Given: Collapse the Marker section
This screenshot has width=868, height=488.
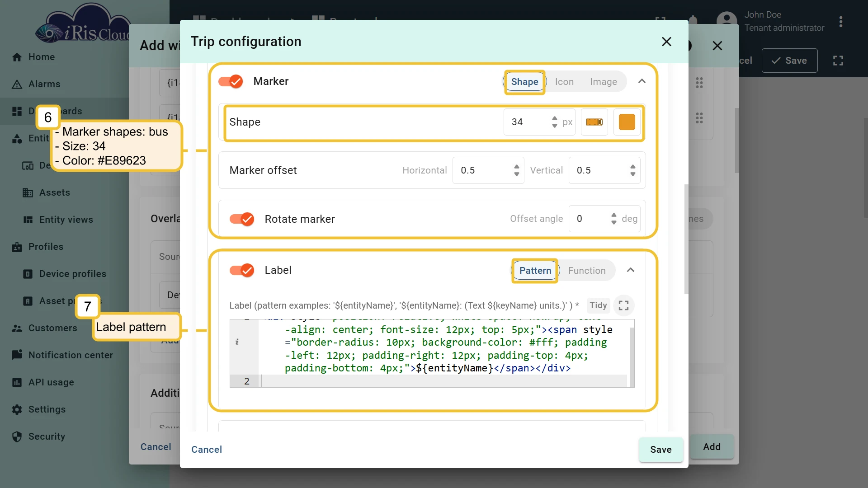Looking at the screenshot, I should (x=642, y=81).
